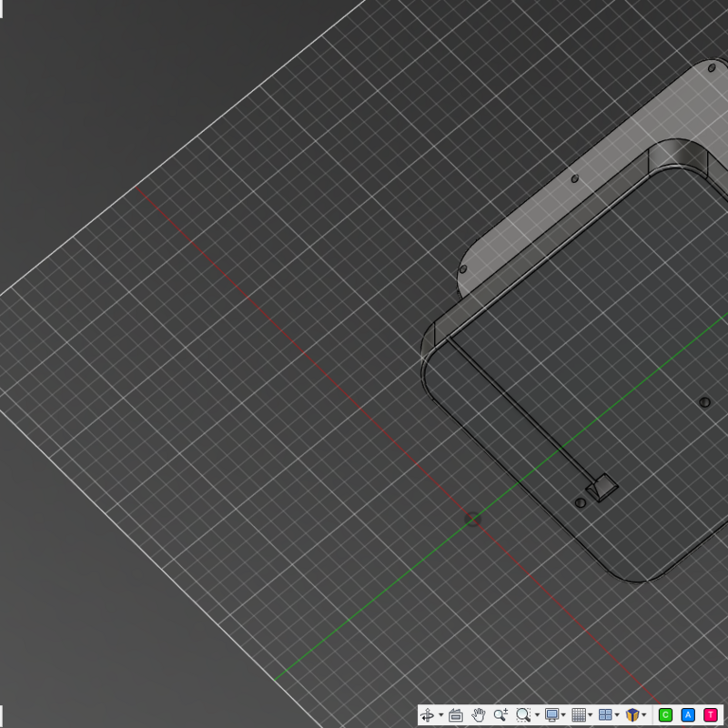This screenshot has width=728, height=728.
Task: Click the Viewports layout icon
Action: click(605, 715)
